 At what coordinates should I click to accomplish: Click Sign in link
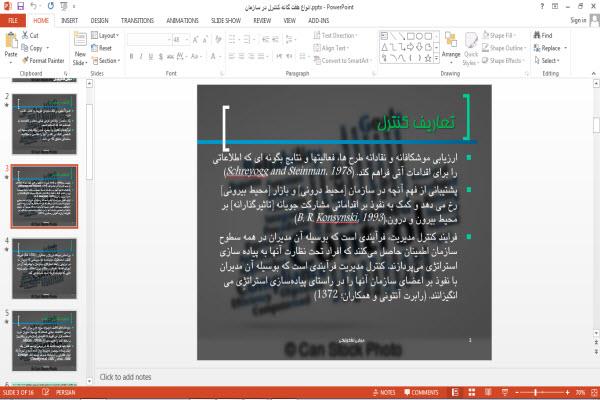pyautogui.click(x=578, y=20)
